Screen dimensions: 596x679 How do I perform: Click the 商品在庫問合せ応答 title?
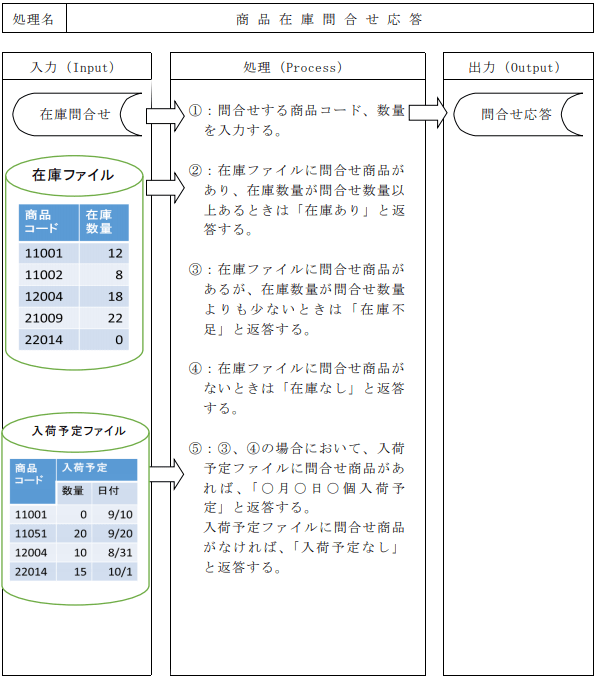click(330, 19)
